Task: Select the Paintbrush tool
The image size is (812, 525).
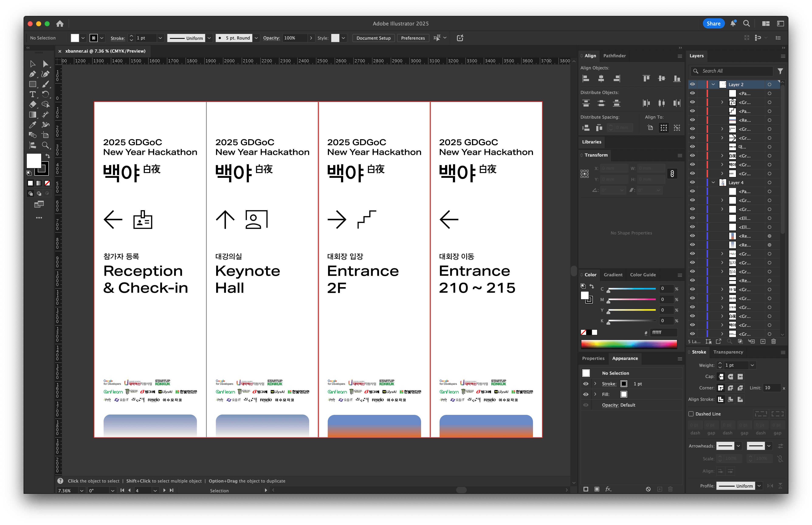Action: click(x=46, y=84)
